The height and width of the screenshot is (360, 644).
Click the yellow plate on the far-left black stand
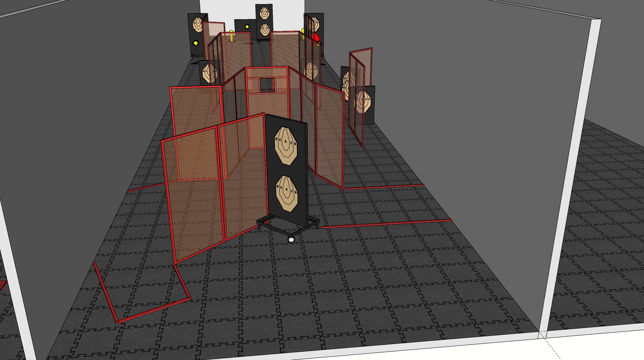coord(196,44)
